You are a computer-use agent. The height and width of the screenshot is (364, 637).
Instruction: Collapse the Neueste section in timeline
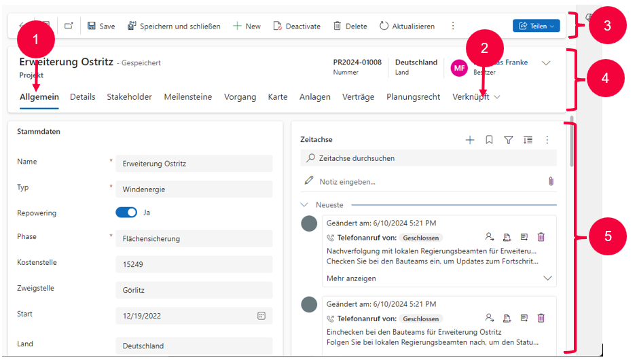click(x=304, y=204)
